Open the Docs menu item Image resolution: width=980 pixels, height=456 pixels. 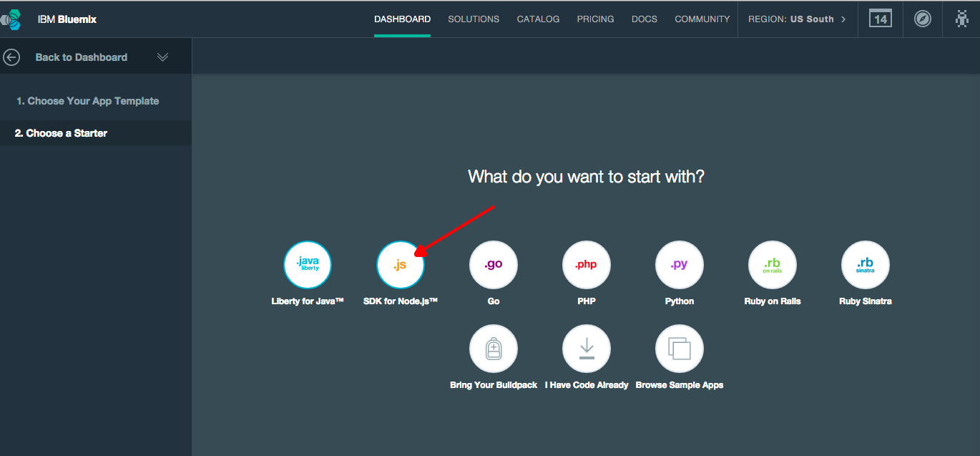644,19
